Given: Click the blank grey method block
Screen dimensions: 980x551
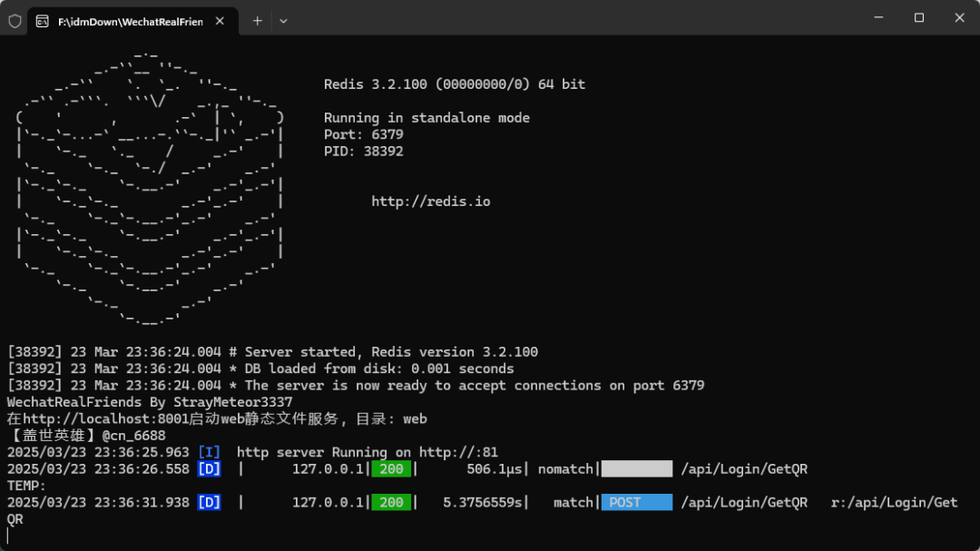Looking at the screenshot, I should [x=637, y=469].
